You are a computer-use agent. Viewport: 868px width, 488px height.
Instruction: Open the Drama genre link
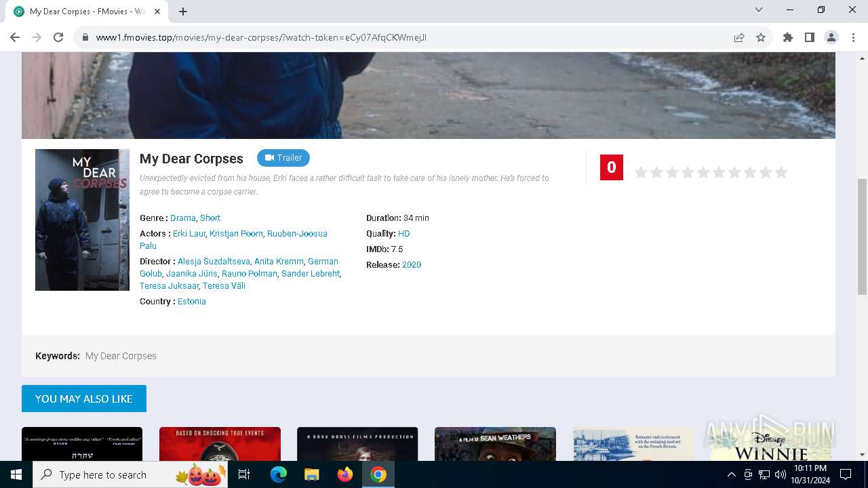point(183,218)
